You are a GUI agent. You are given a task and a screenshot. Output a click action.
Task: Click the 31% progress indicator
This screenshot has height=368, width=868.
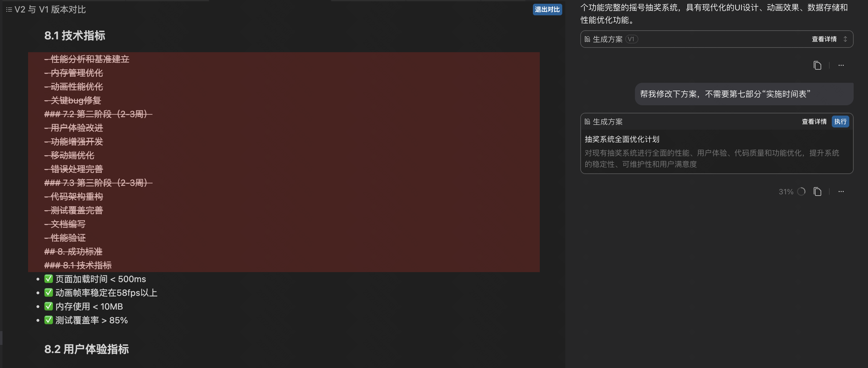[786, 191]
